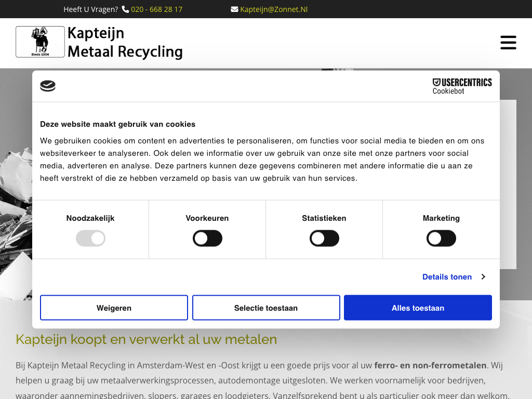
Task: Enable the Statistieken cookies toggle
Action: (324, 238)
